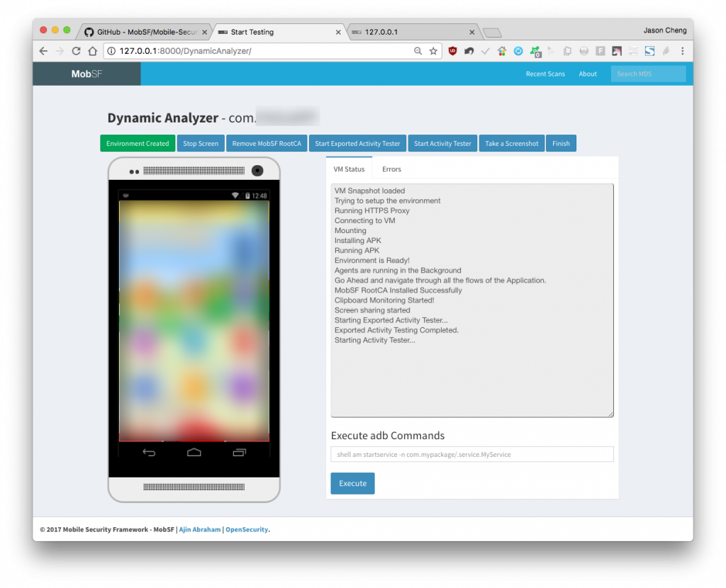Click Remove MobSF RootCA
This screenshot has height=588, width=726.
click(x=267, y=143)
